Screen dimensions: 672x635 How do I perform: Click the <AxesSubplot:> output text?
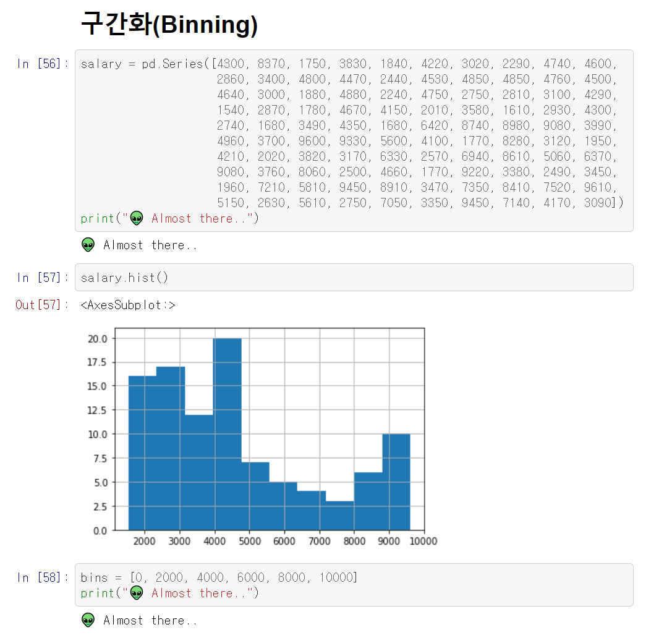coord(128,305)
